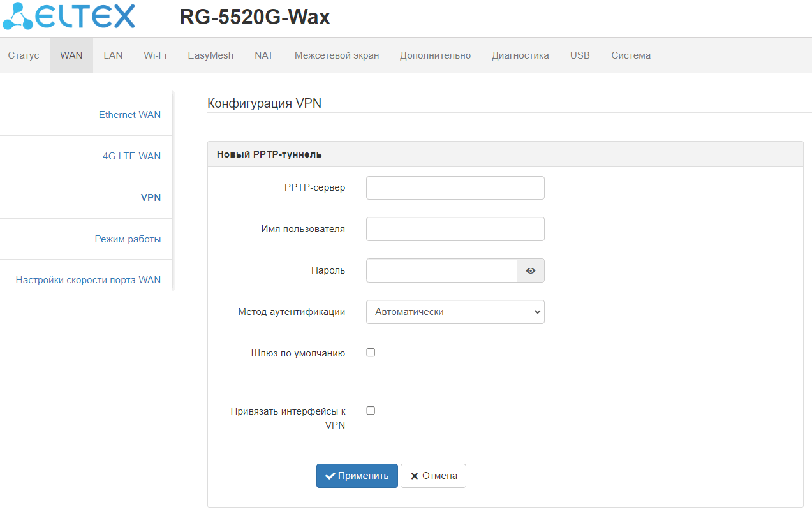Click the Имя пользователя input field
812x514 pixels.
455,229
